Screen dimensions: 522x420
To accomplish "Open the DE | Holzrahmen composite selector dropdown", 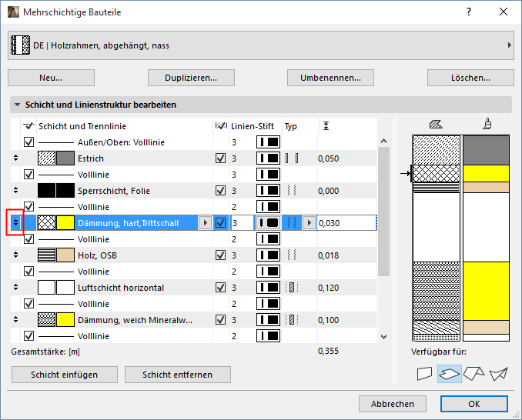I will click(261, 45).
